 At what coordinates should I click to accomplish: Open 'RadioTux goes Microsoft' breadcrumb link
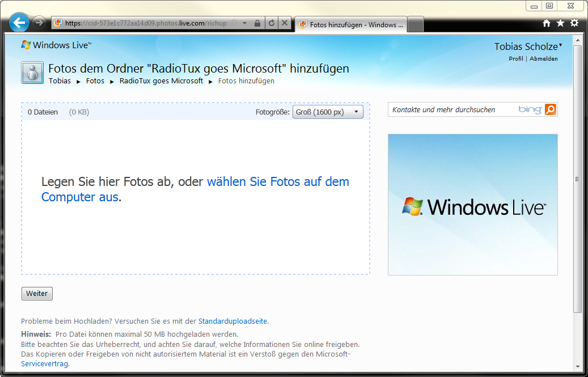[x=161, y=81]
